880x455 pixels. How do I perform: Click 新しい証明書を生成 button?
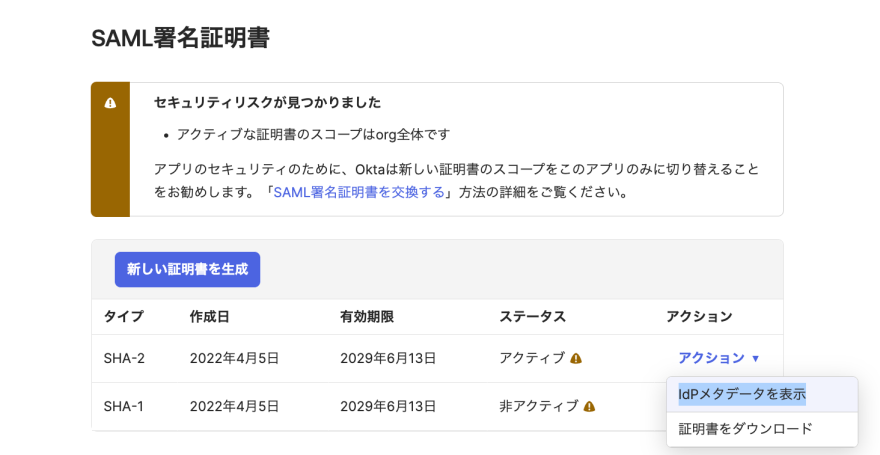[187, 269]
